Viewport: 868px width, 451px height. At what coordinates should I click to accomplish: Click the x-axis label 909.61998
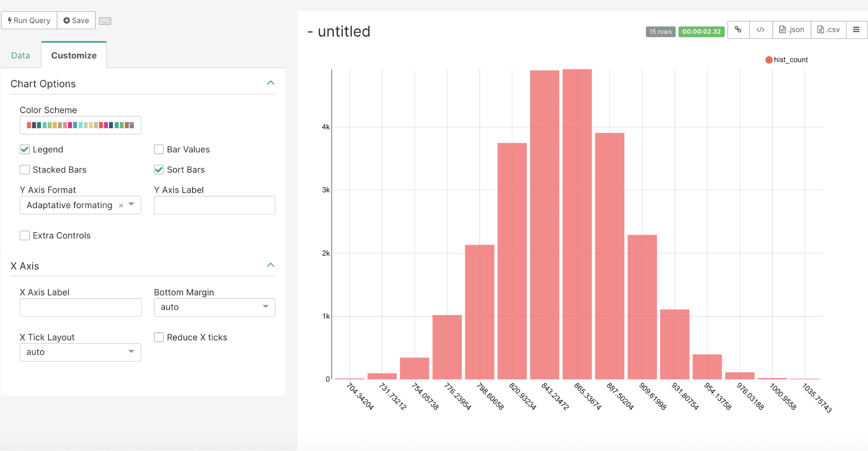coord(653,396)
